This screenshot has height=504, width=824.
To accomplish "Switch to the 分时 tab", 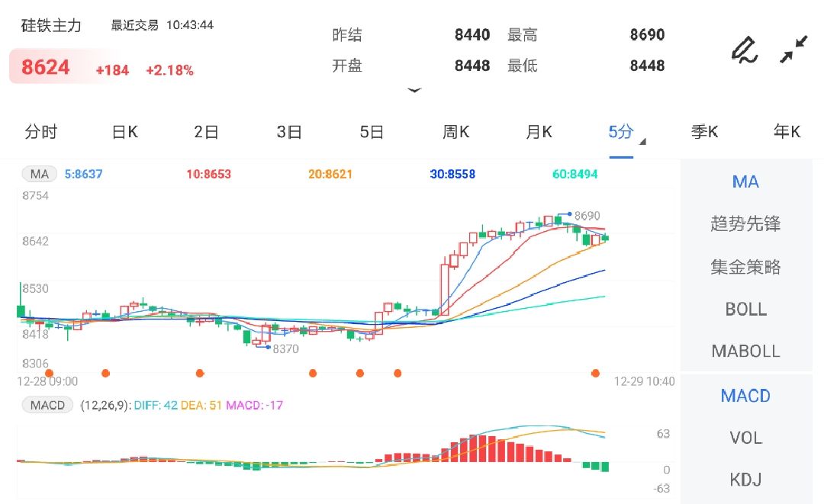I will click(x=41, y=132).
